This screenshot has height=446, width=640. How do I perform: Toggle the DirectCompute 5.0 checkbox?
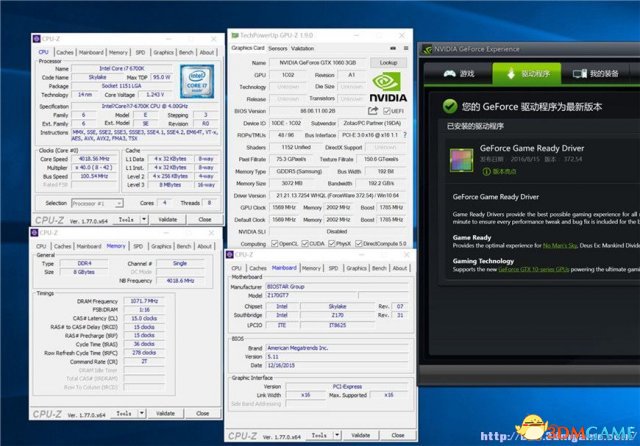358,244
